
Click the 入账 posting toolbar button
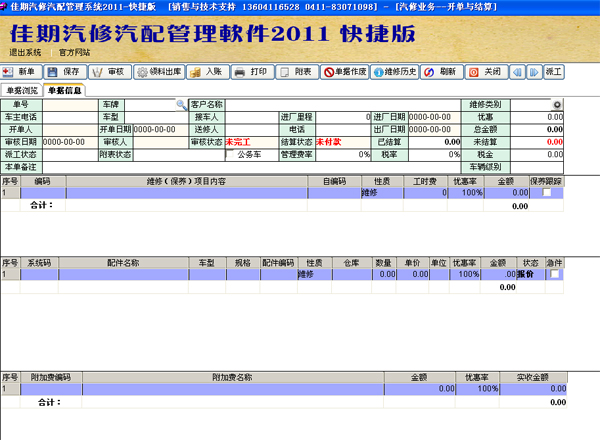208,72
